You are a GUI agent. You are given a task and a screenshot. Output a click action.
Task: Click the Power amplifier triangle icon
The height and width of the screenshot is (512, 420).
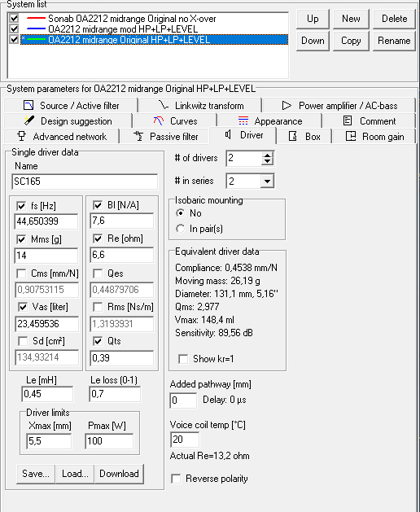[287, 105]
